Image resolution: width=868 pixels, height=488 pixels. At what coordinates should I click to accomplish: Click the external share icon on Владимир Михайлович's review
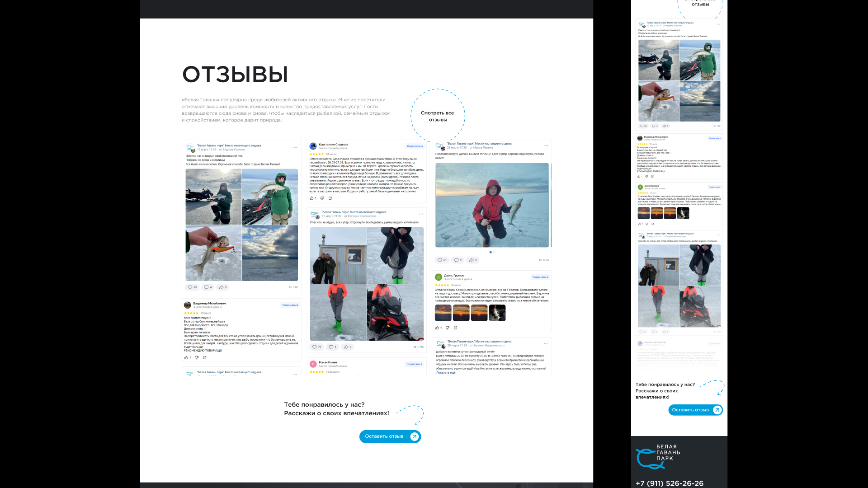coord(205,357)
